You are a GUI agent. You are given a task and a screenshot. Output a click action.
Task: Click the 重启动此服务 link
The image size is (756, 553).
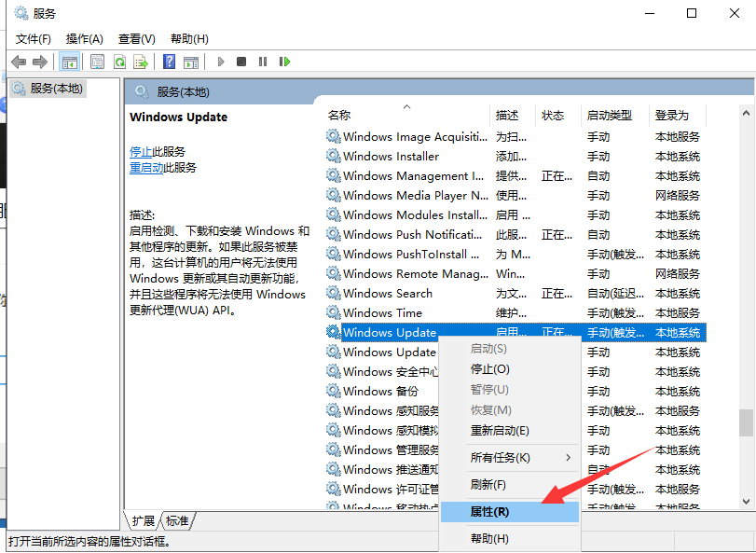coord(162,170)
